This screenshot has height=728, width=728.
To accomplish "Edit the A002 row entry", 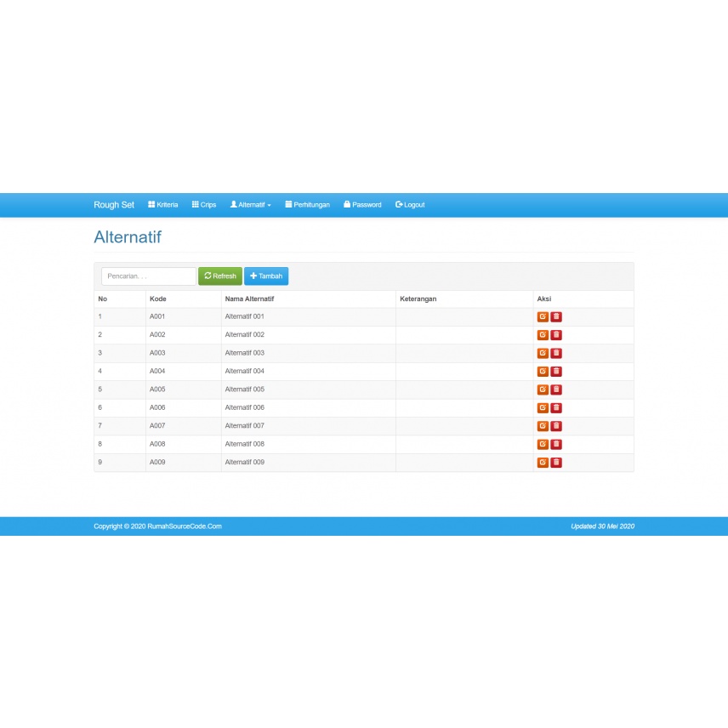I will [x=543, y=335].
